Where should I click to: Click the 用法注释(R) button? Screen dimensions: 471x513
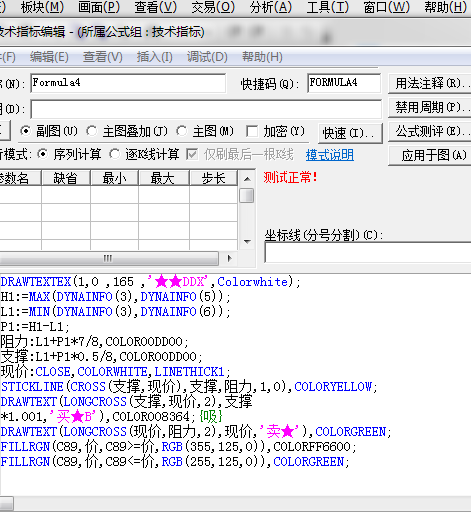tap(430, 83)
